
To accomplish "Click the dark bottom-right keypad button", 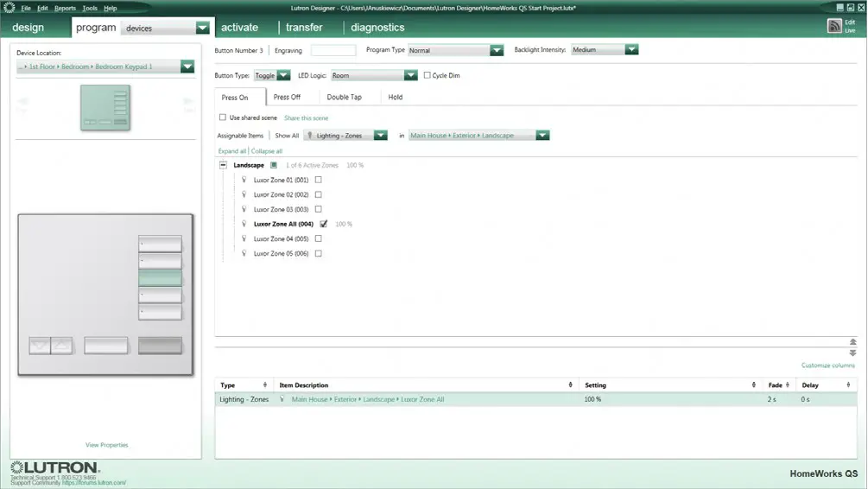I will 160,346.
